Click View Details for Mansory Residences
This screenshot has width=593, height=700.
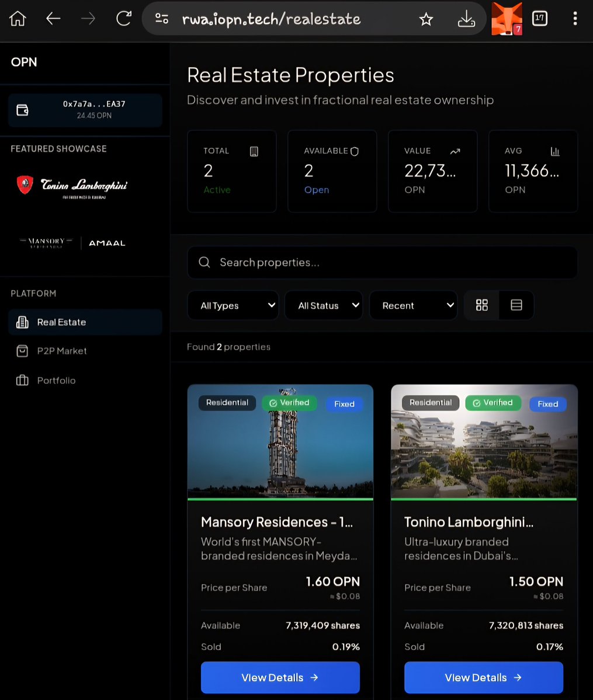coord(280,677)
